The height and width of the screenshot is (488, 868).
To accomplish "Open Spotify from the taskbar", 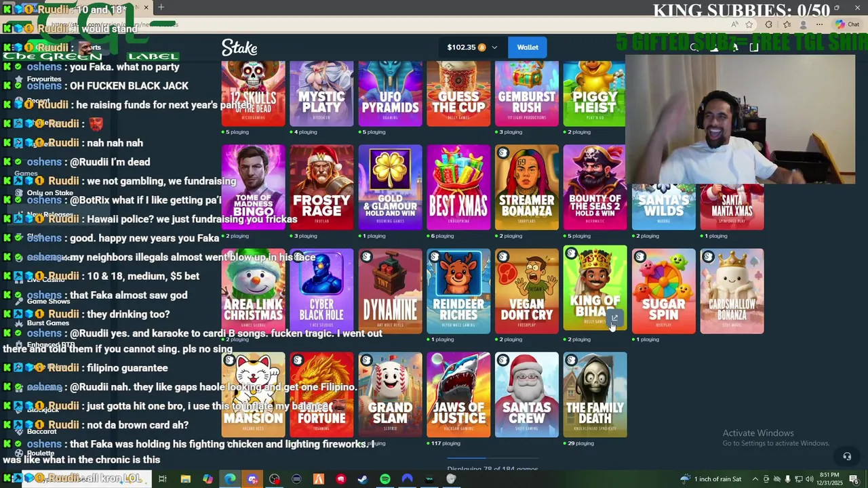I will [x=385, y=479].
